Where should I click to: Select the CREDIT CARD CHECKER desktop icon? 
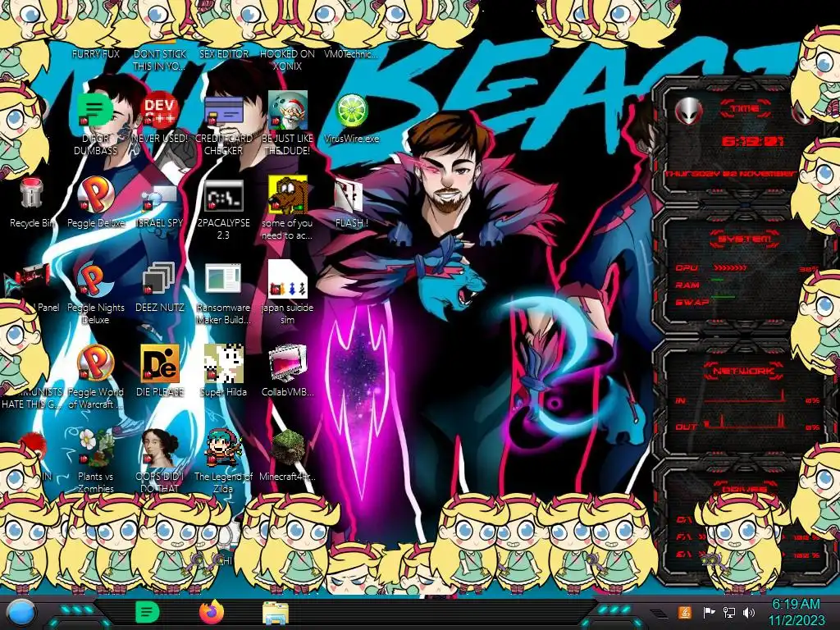tap(223, 111)
